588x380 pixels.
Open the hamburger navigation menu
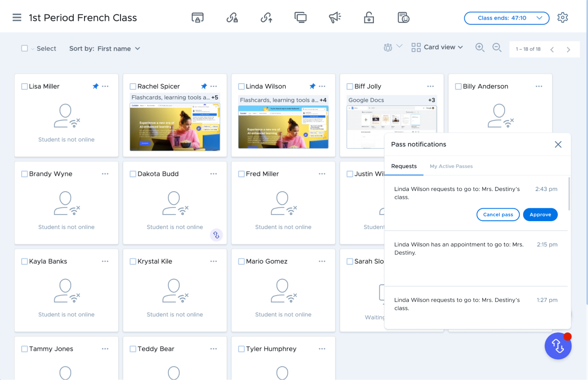point(17,18)
